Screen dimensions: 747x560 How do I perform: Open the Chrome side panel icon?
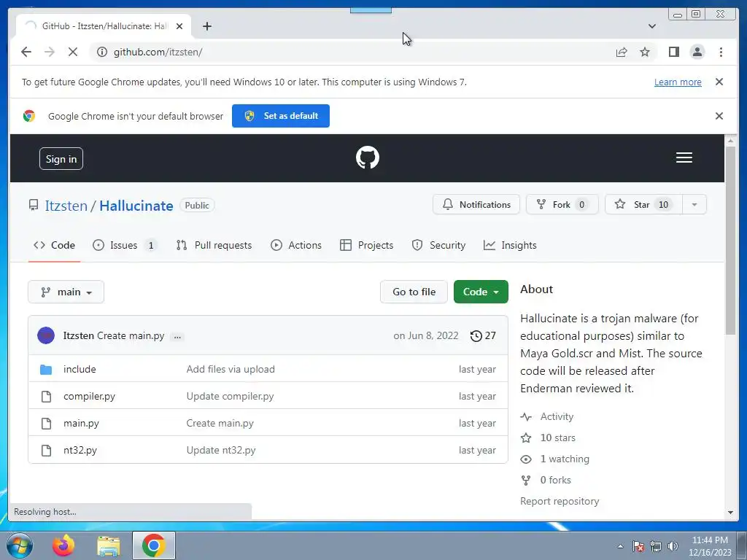tap(673, 52)
